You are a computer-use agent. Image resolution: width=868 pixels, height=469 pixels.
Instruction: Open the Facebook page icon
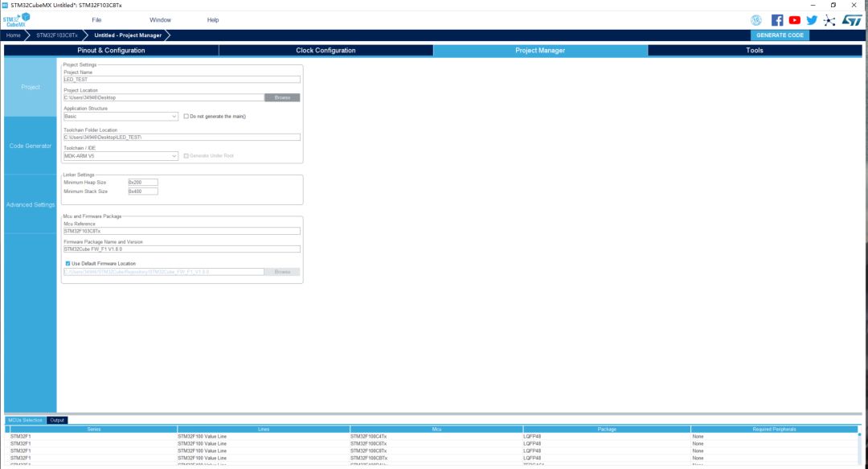[x=777, y=20]
